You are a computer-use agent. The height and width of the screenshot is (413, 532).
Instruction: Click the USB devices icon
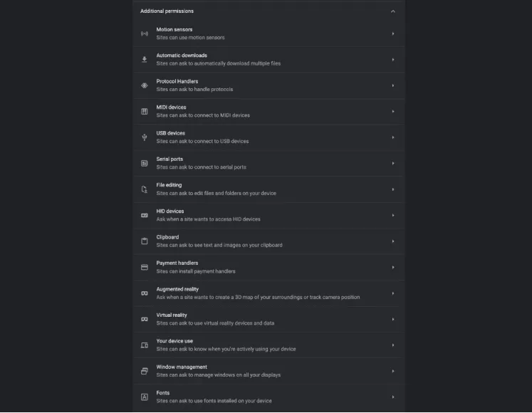[x=145, y=137]
